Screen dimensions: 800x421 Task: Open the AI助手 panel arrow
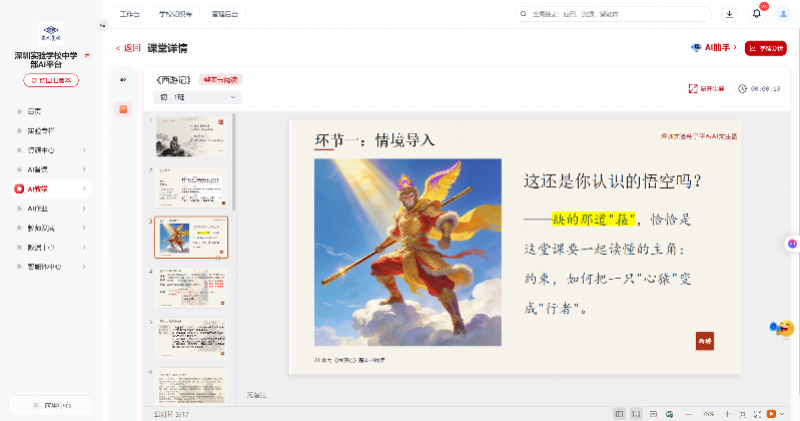735,47
